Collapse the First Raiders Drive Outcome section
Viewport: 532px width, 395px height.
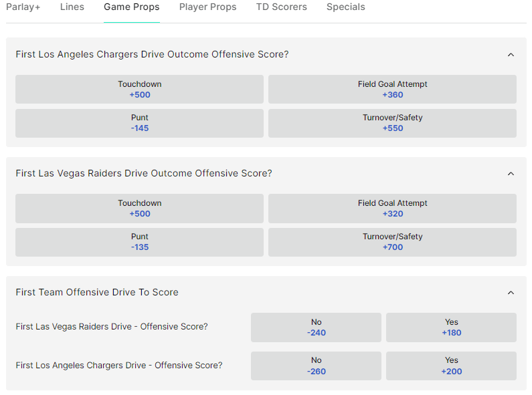(x=511, y=174)
